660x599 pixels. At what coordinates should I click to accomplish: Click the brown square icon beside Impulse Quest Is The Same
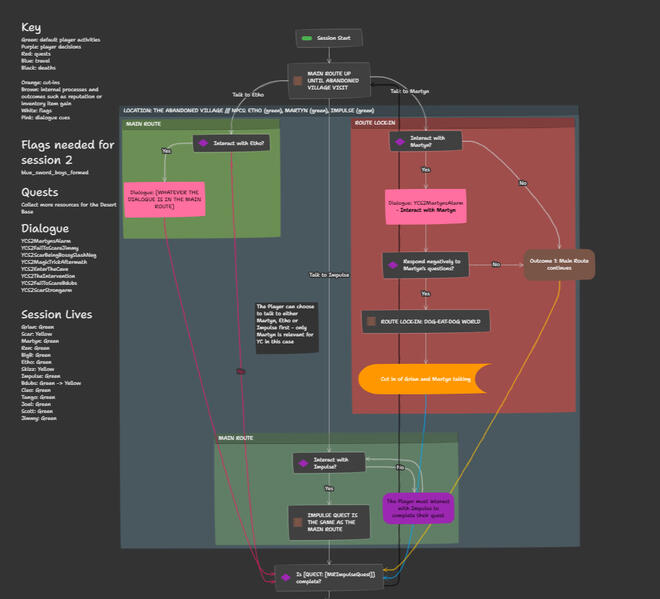click(x=298, y=522)
